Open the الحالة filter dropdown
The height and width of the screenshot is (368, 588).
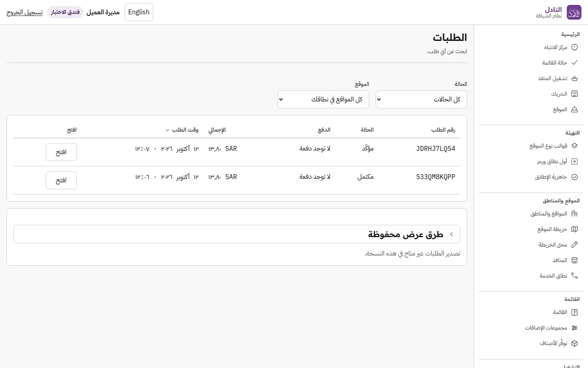click(421, 99)
